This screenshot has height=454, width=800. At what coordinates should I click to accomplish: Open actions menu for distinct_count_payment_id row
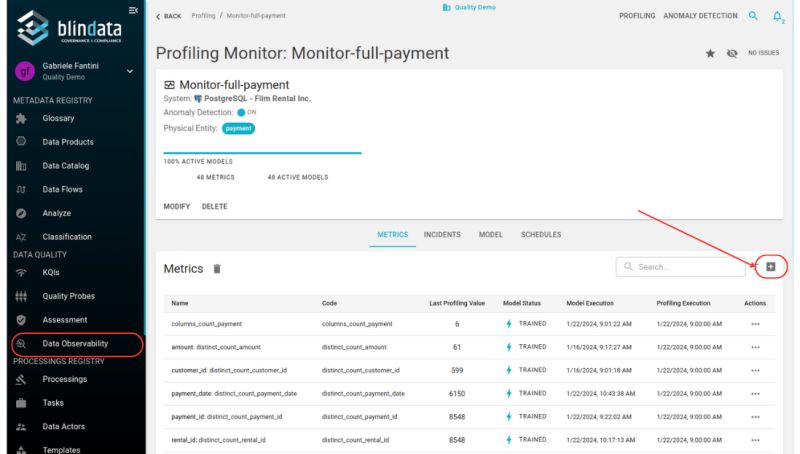coord(755,417)
